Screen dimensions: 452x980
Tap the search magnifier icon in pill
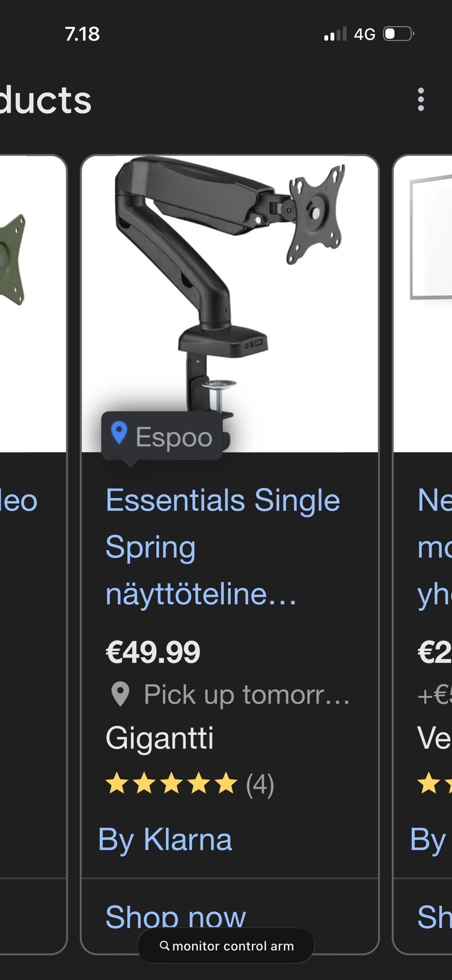tap(164, 945)
